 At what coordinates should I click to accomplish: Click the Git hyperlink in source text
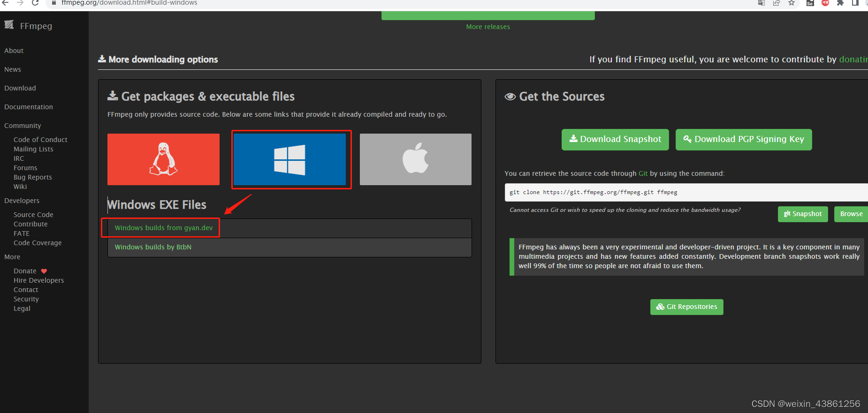point(643,173)
